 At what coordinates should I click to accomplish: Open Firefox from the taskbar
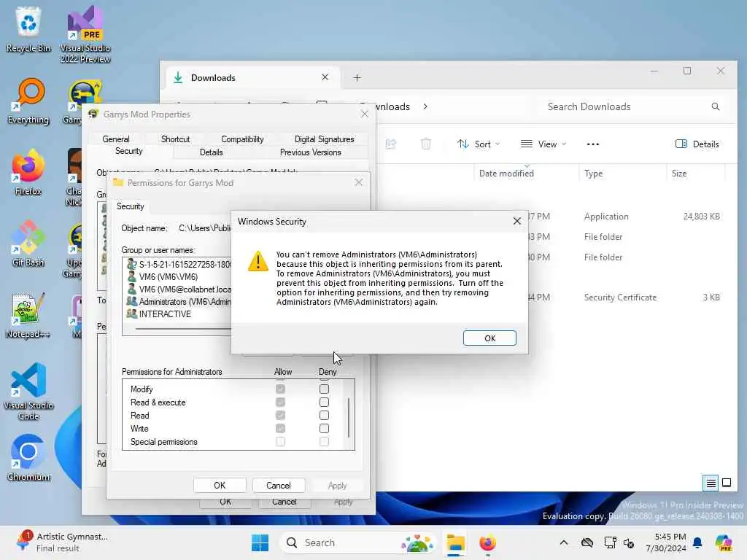487,542
